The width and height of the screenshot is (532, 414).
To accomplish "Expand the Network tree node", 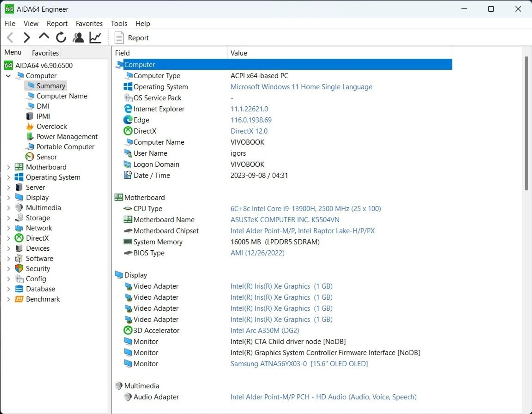I will point(8,228).
